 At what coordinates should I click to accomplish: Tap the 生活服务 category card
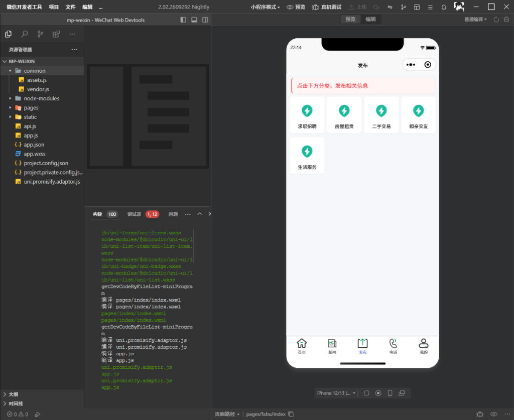pyautogui.click(x=307, y=156)
